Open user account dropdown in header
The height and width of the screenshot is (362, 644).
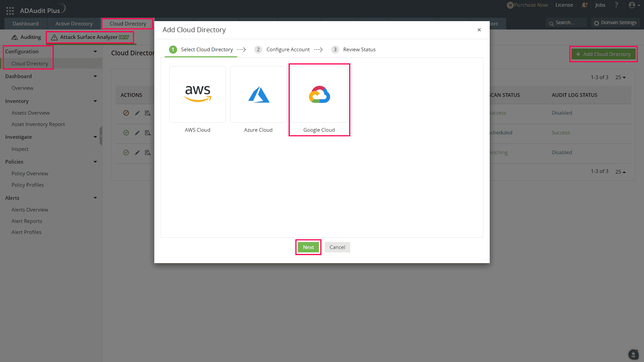pyautogui.click(x=634, y=5)
